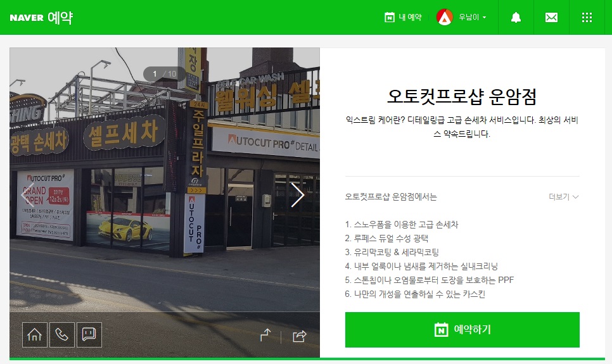Click the storefront photo
This screenshot has height=364, width=612.
165,203
